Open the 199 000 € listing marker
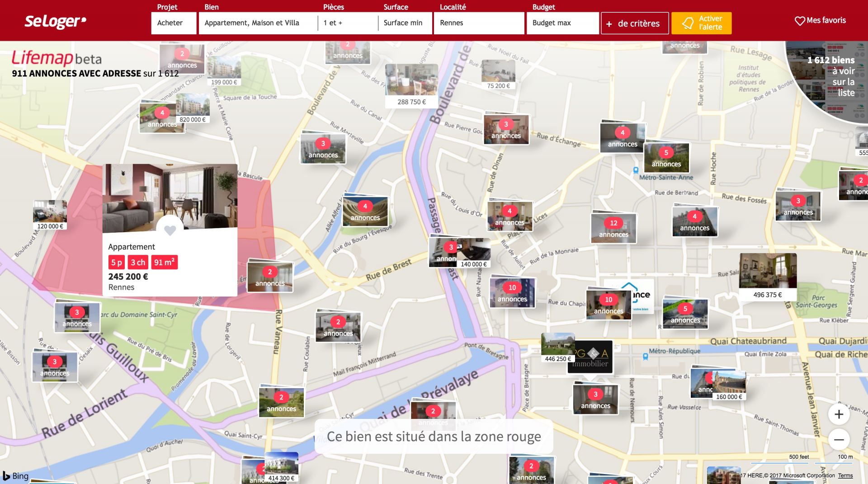Screen dimensions: 868x484 click(224, 71)
